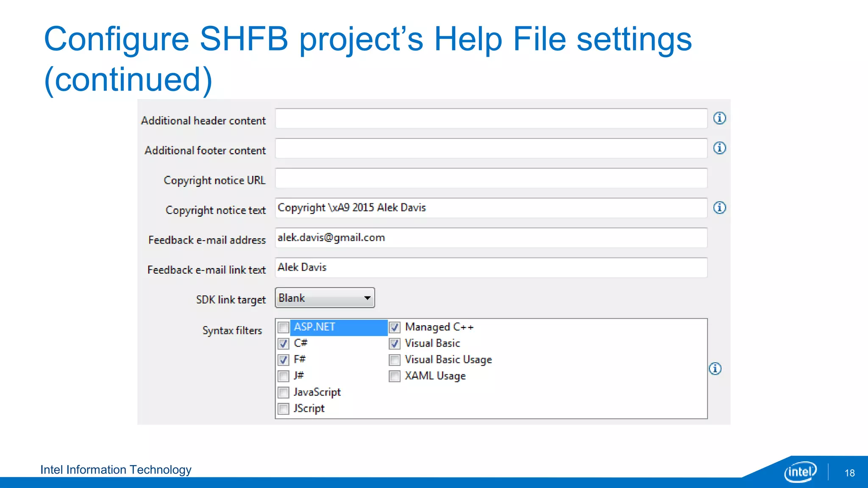Click the slide title 'Configure SHFB project's Help File settings'
The height and width of the screenshot is (488, 868).
pos(368,39)
